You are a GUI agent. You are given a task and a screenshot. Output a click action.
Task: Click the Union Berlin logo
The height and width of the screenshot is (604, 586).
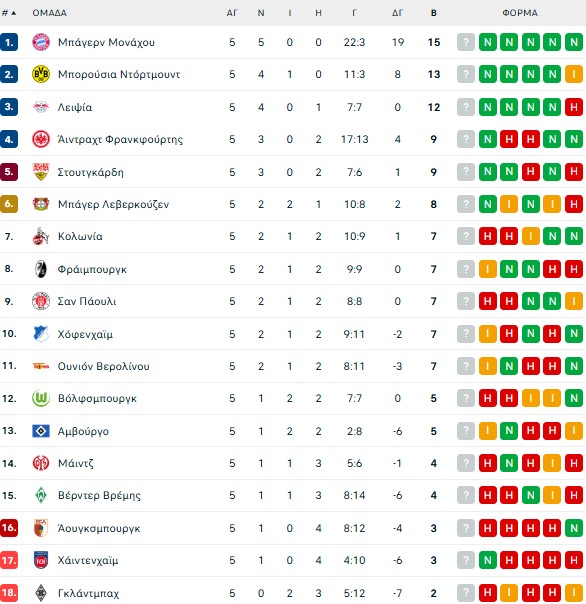click(41, 366)
